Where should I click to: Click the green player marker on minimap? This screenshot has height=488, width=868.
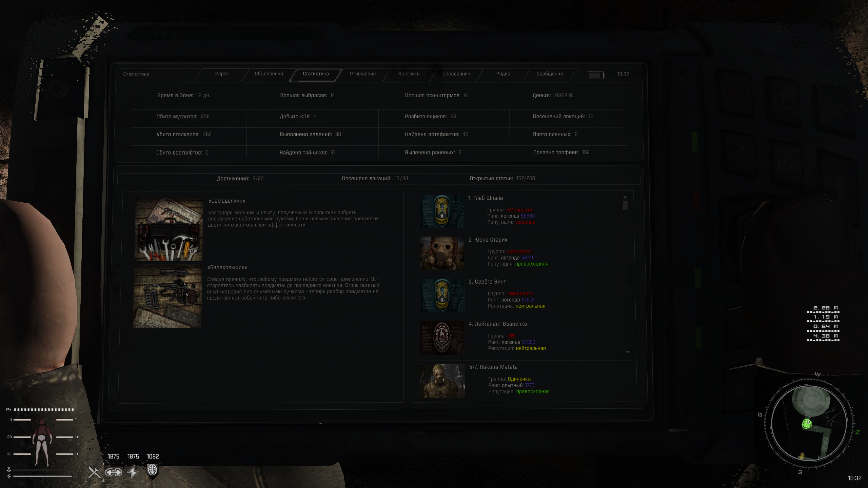[x=807, y=424]
